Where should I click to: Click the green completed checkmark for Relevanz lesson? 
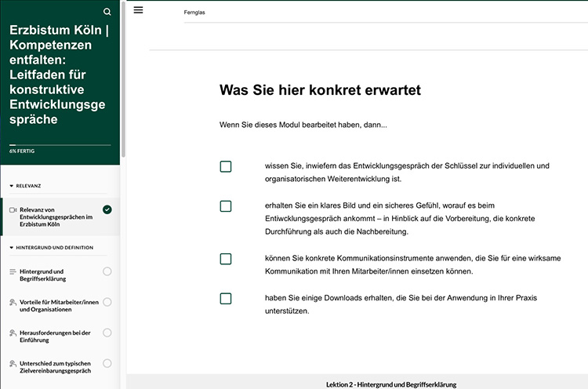pos(107,209)
